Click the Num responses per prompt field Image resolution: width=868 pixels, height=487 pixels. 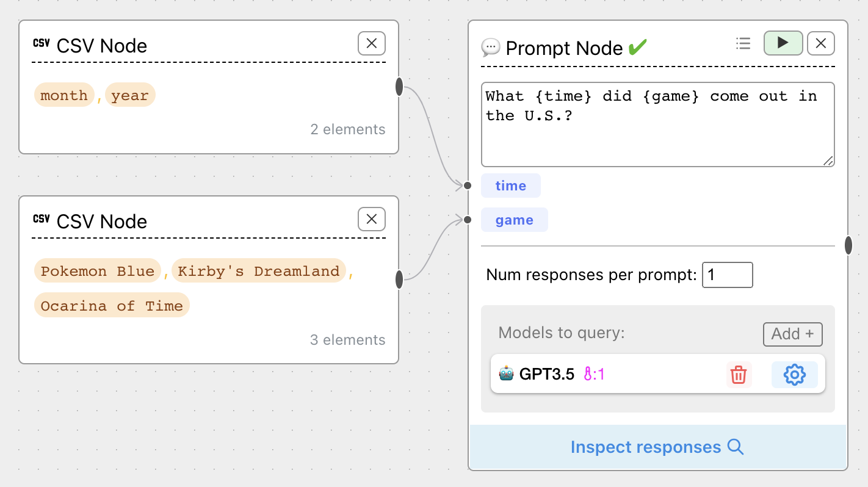click(x=728, y=275)
